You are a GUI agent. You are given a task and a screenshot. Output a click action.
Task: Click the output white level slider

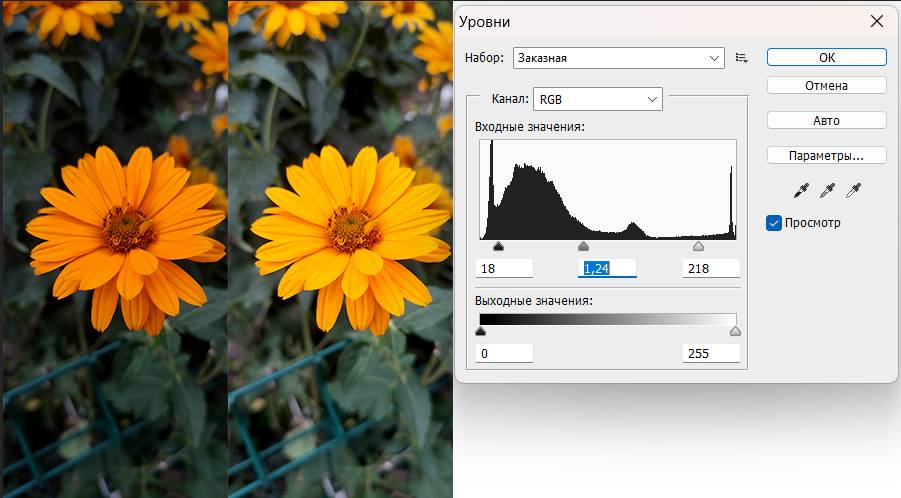735,331
